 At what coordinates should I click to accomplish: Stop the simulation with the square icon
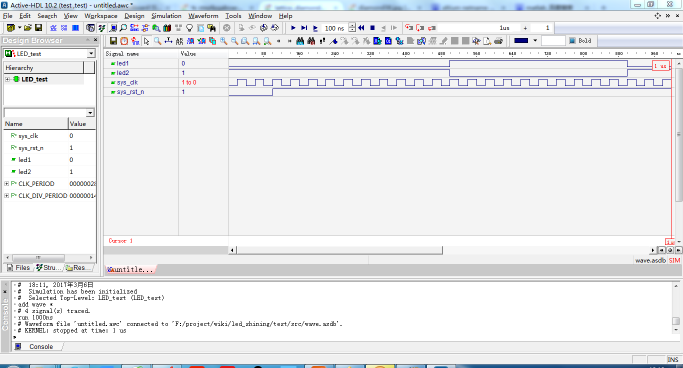pos(372,28)
